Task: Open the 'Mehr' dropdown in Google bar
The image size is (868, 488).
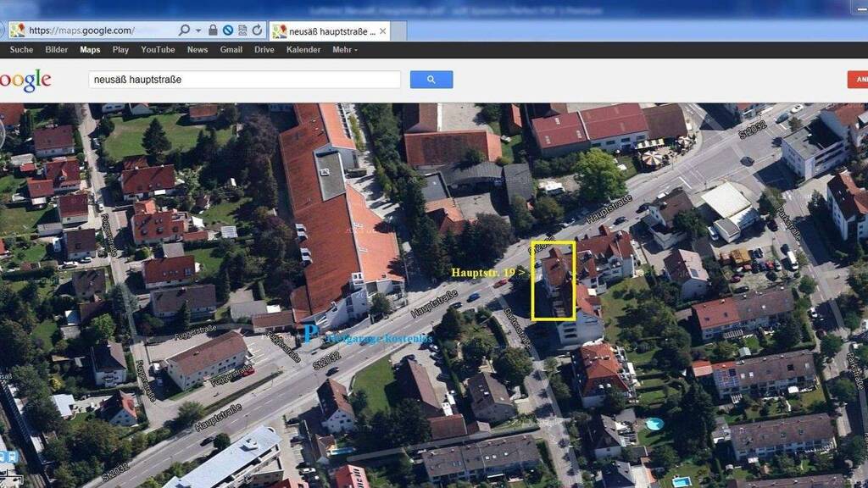Action: coord(344,50)
